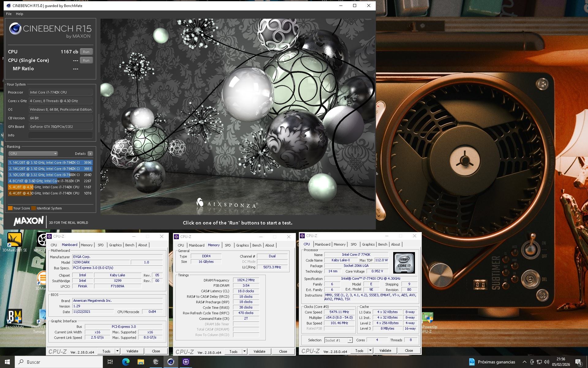Open notification center icon
The height and width of the screenshot is (368, 588).
tap(578, 362)
